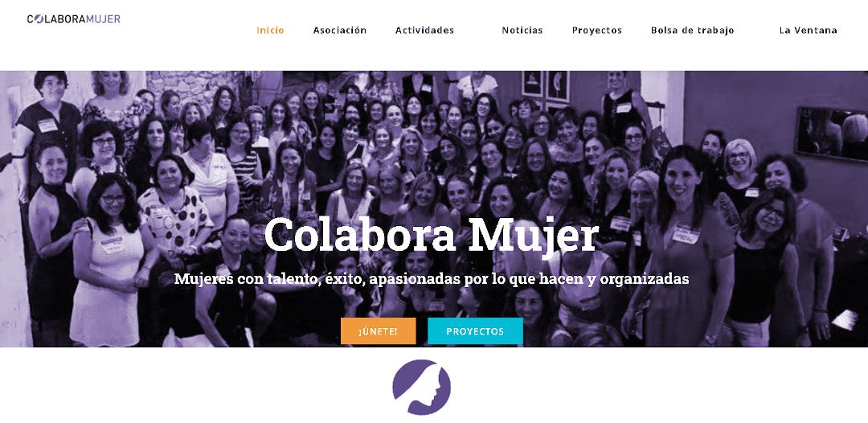Open the Asociación menu item

340,31
